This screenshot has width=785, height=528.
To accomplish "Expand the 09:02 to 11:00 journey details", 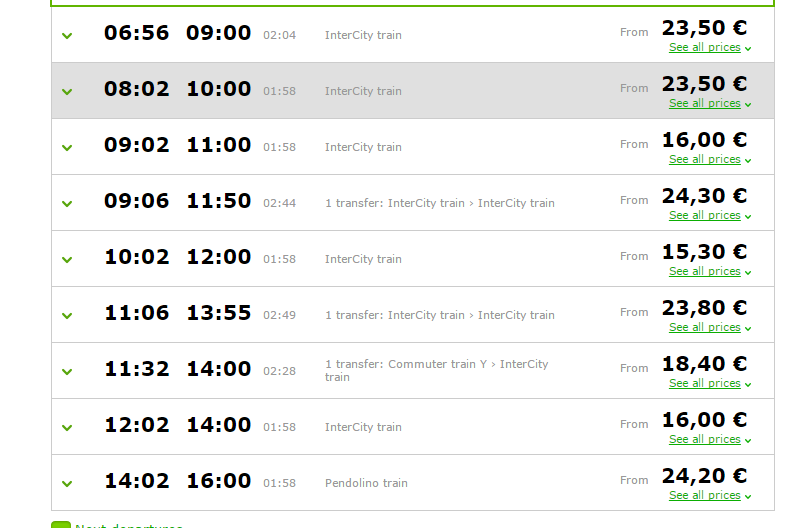I will click(67, 148).
